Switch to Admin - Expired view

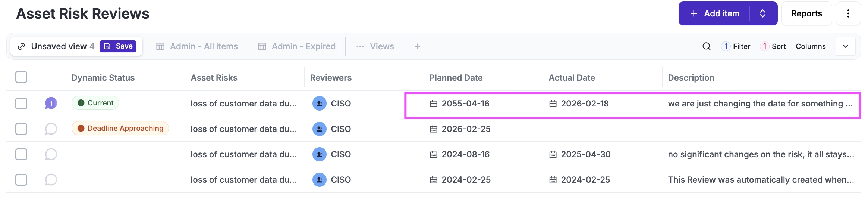(297, 46)
